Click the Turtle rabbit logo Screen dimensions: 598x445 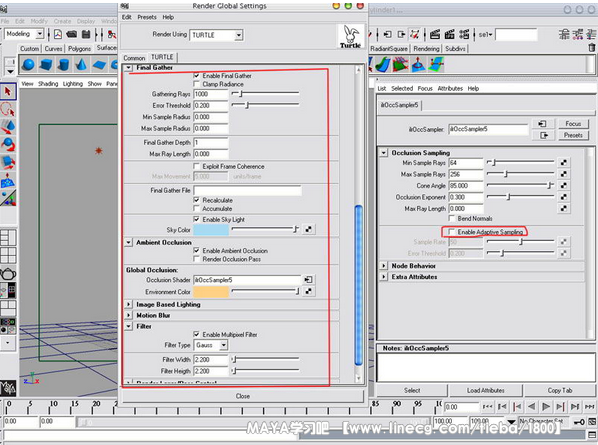point(350,36)
